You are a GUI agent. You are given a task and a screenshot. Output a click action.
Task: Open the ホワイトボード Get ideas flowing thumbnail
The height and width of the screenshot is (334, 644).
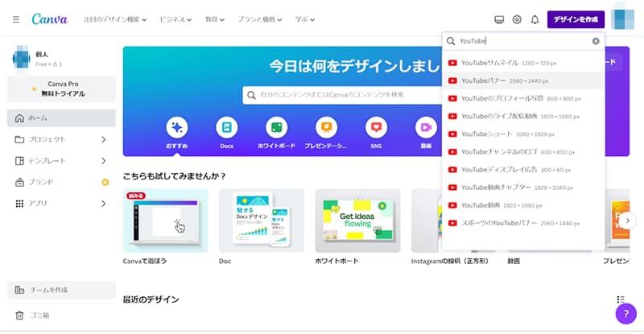coord(357,221)
